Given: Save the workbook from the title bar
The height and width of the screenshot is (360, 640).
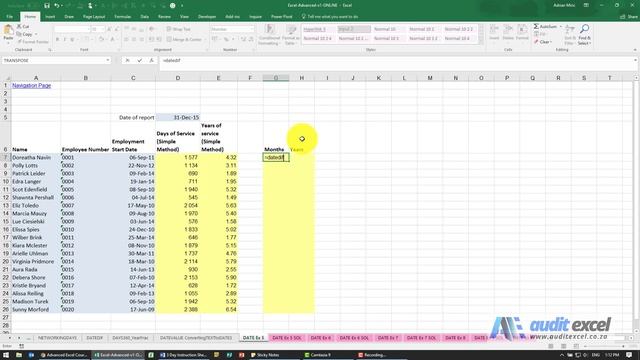Looking at the screenshot, I should [47, 5].
